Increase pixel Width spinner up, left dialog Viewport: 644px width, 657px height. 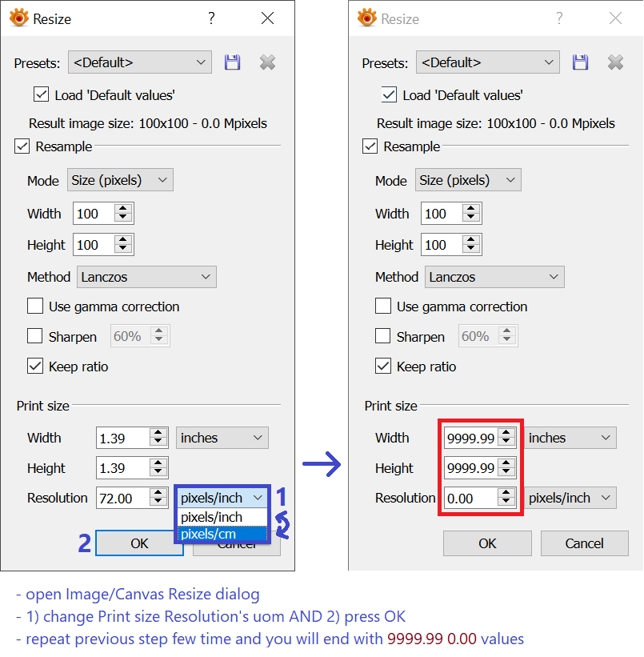coord(122,209)
